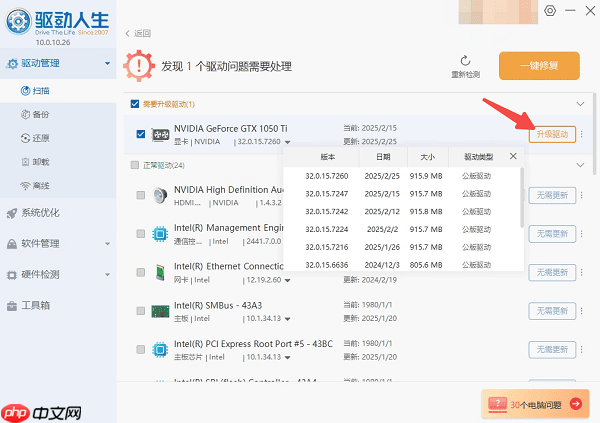Select driver version 32.0.15.7260 in list
Image resolution: width=600 pixels, height=423 pixels.
[x=402, y=176]
